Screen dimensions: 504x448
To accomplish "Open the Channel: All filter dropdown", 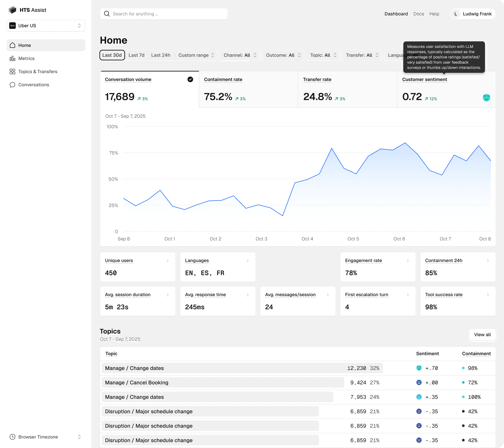I will tap(240, 55).
